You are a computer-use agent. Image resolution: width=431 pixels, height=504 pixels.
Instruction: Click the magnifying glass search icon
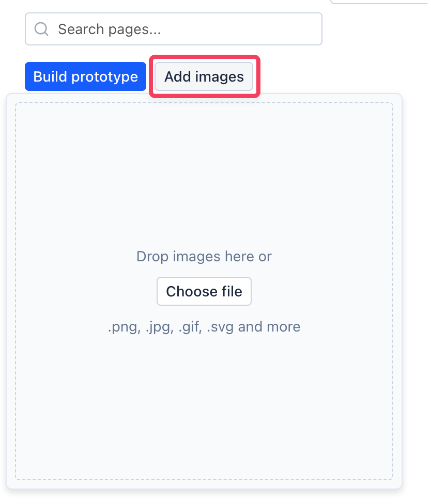coord(41,29)
